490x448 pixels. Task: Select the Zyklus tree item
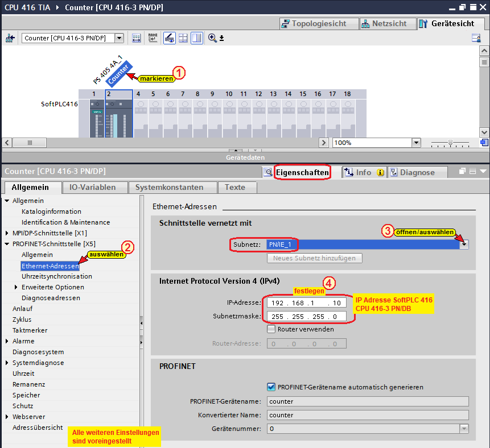[x=22, y=320]
